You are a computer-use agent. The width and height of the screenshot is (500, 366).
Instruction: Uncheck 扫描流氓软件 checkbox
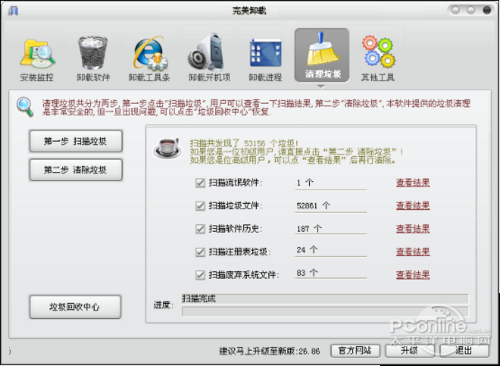(200, 183)
